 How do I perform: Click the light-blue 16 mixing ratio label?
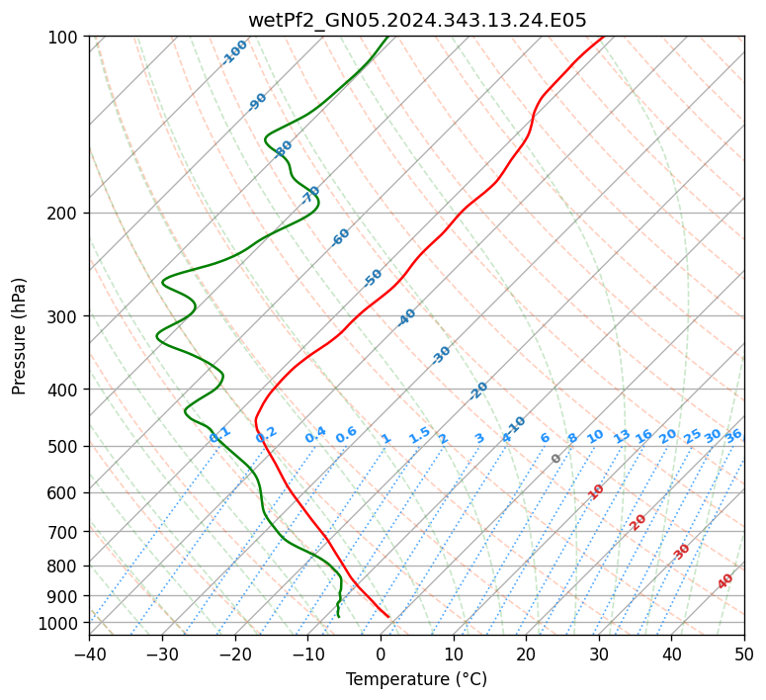pyautogui.click(x=643, y=436)
